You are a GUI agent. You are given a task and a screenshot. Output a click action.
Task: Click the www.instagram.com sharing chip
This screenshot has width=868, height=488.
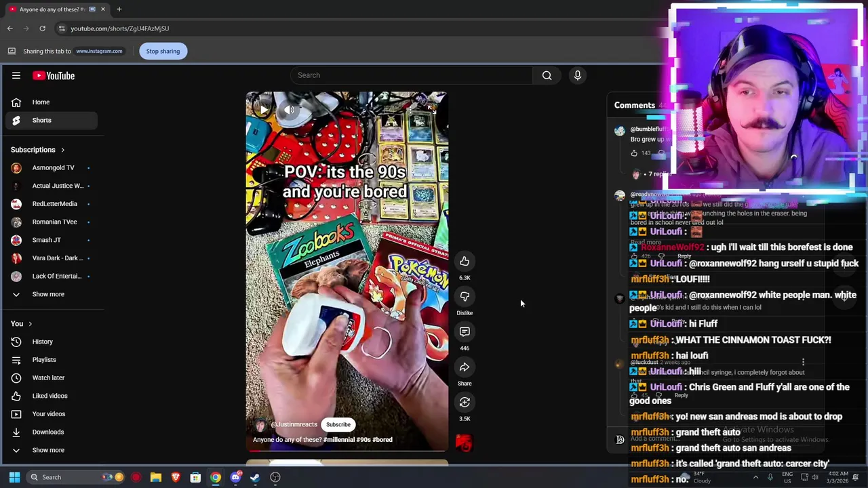click(x=99, y=51)
